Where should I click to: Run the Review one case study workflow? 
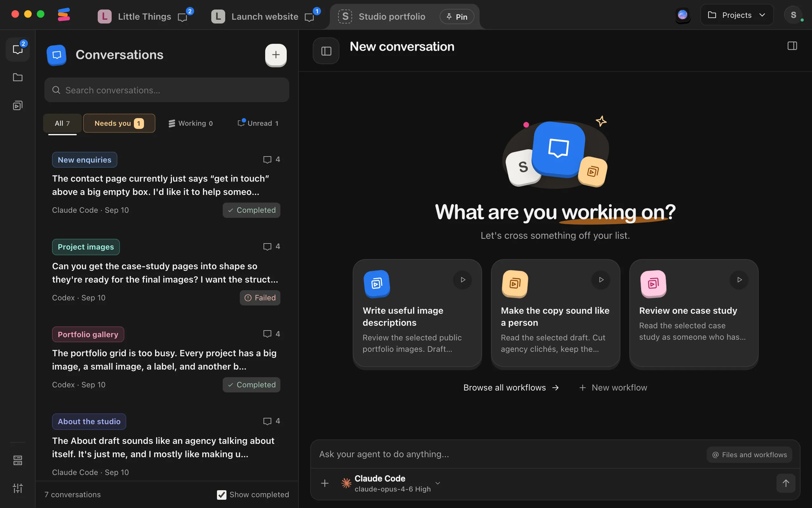click(739, 279)
